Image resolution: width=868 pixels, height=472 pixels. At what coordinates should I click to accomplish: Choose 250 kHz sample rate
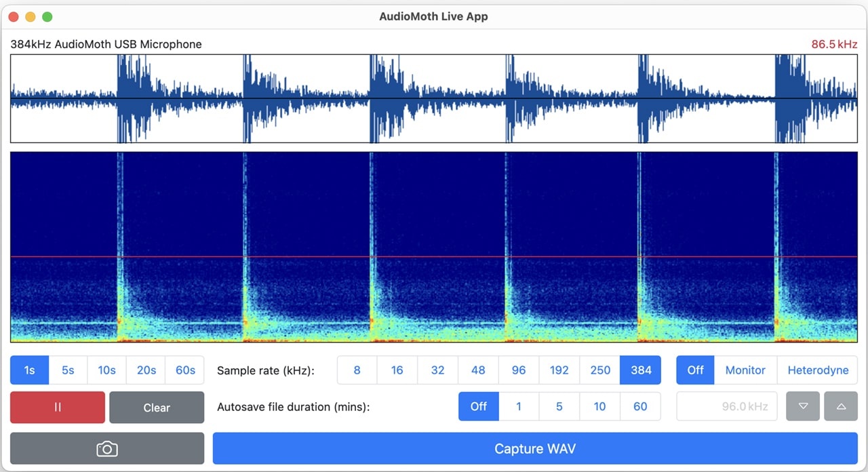(600, 370)
